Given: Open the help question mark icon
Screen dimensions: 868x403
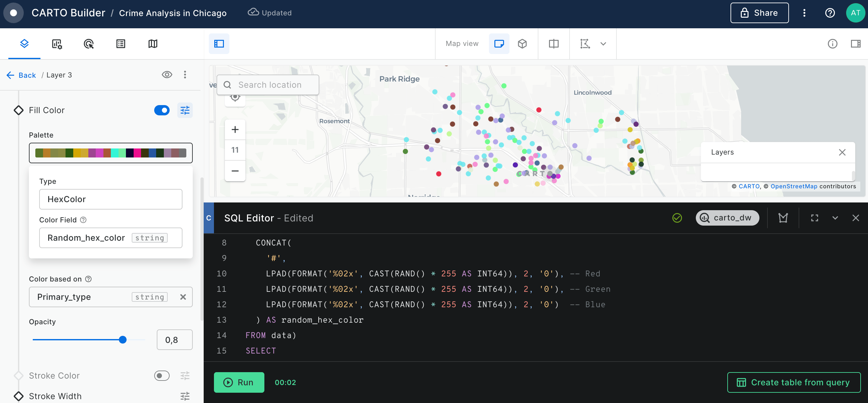Looking at the screenshot, I should point(829,13).
